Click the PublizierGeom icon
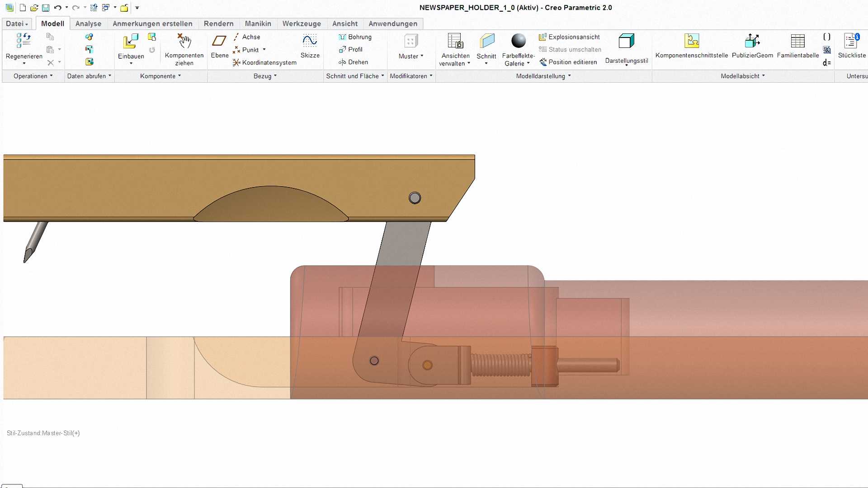The image size is (868, 488). 752,41
